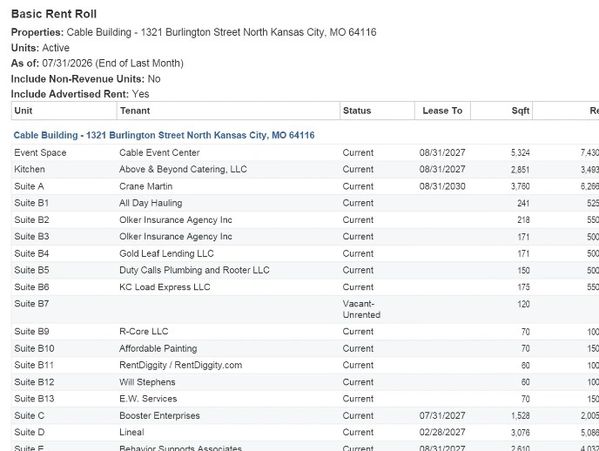Select tenant 'Cable Event Center'
The height and width of the screenshot is (451, 599).
[159, 153]
